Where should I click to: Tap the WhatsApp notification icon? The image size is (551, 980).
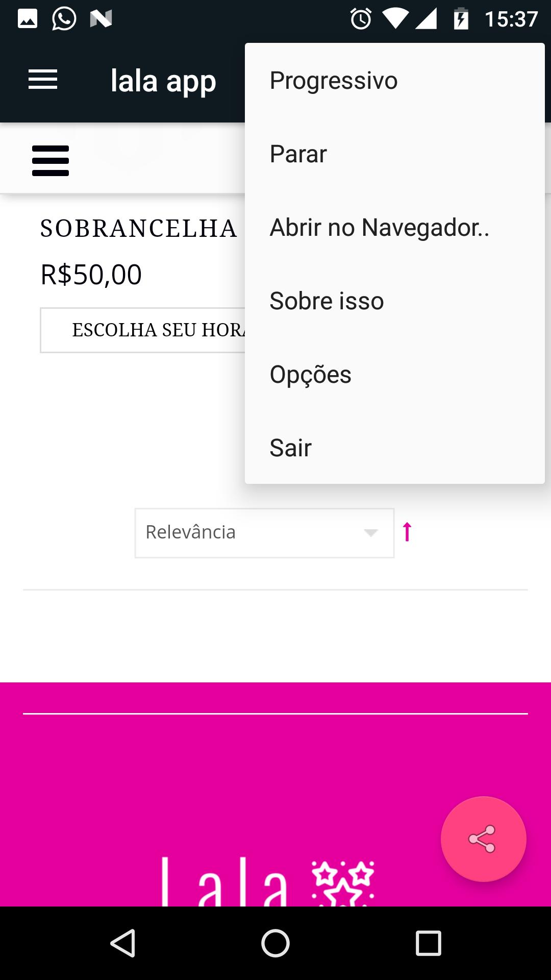pos(64,19)
